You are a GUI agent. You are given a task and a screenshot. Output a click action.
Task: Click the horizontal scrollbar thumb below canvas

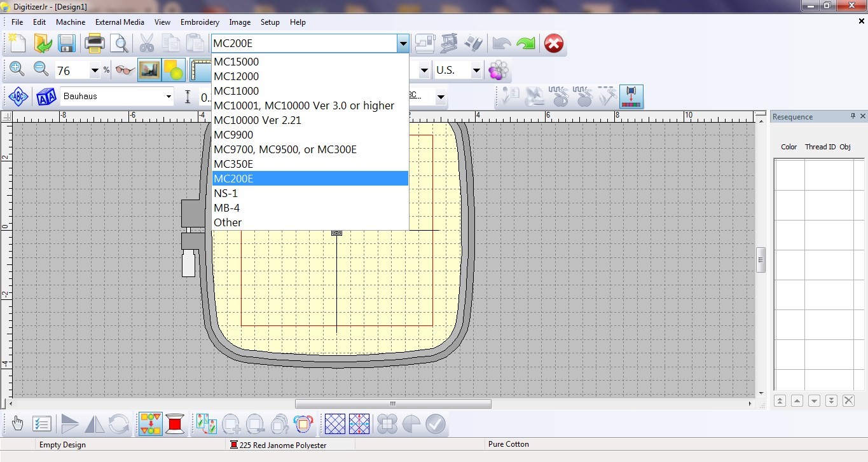coord(393,404)
